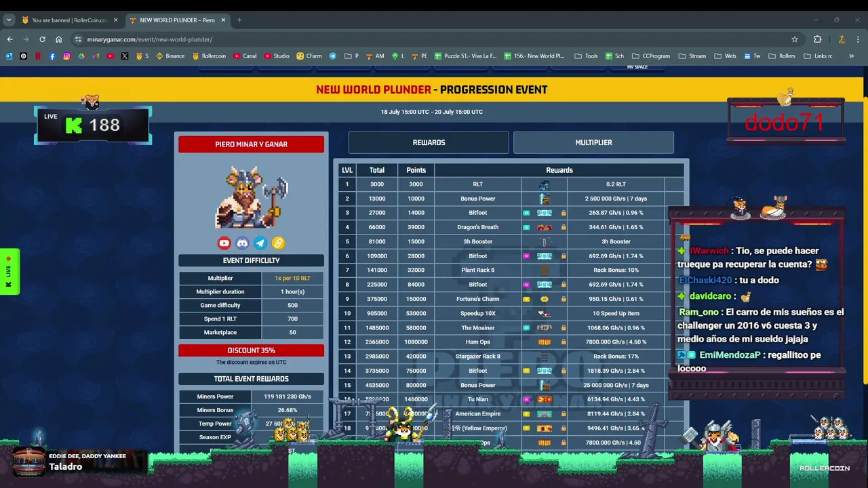Click the Fortune's Charm miner icon

[544, 299]
